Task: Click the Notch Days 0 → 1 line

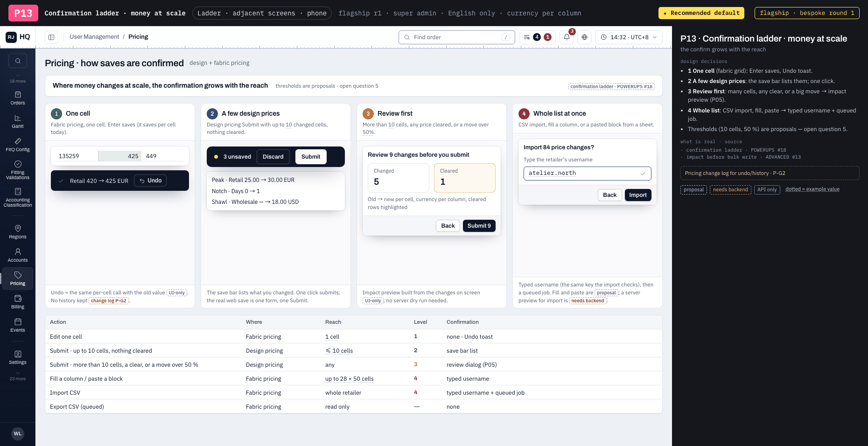Action: click(236, 191)
